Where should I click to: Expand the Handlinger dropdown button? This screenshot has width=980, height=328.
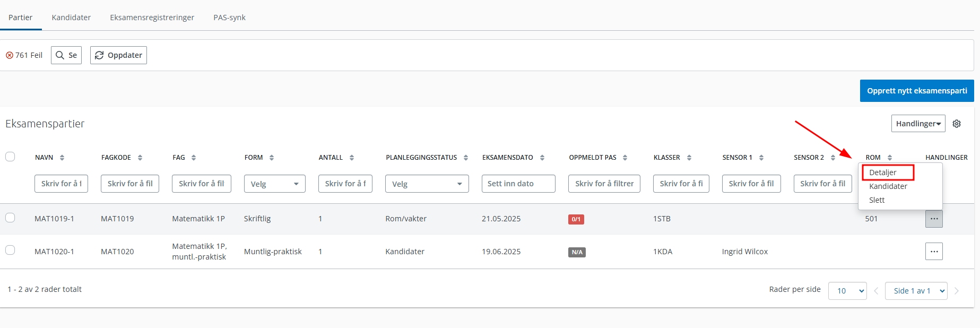(x=918, y=124)
